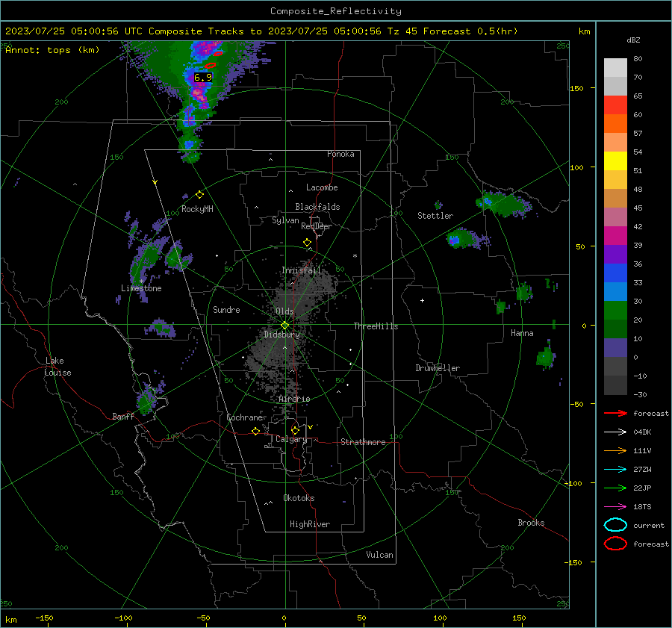Click the Cochrane city label
The image size is (672, 628).
(244, 417)
